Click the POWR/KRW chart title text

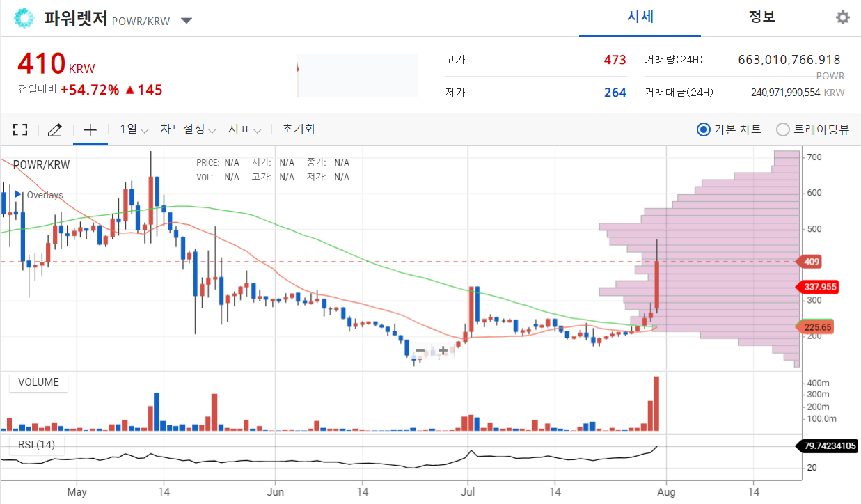point(41,165)
